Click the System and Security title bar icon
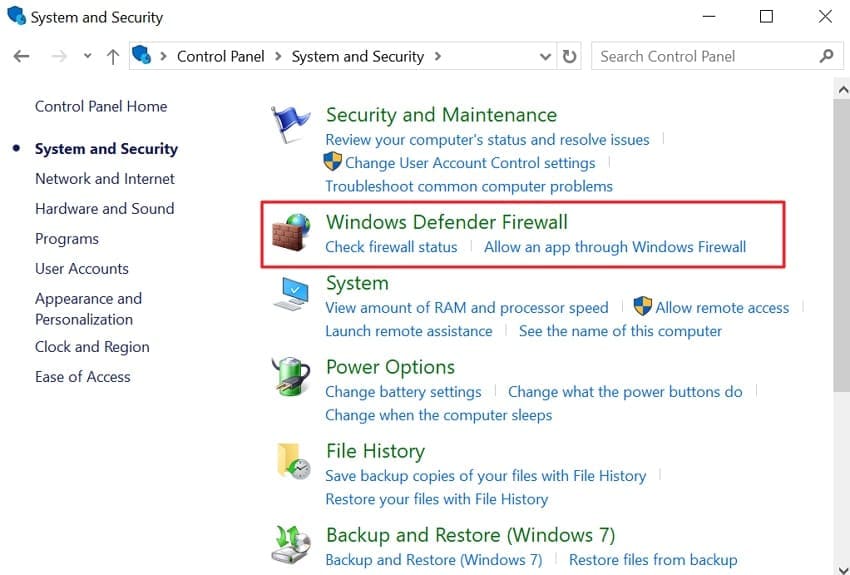Screen dimensions: 850x575 coord(16,16)
